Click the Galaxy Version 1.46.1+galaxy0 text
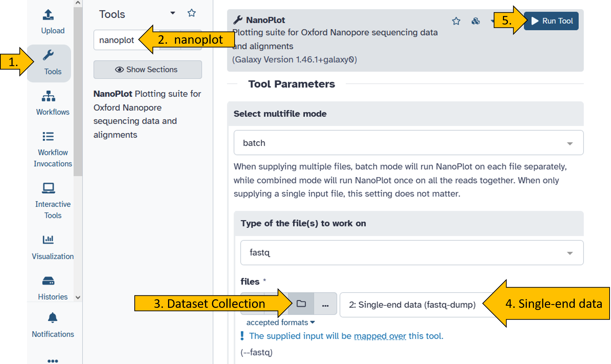The image size is (611, 364). (x=294, y=59)
